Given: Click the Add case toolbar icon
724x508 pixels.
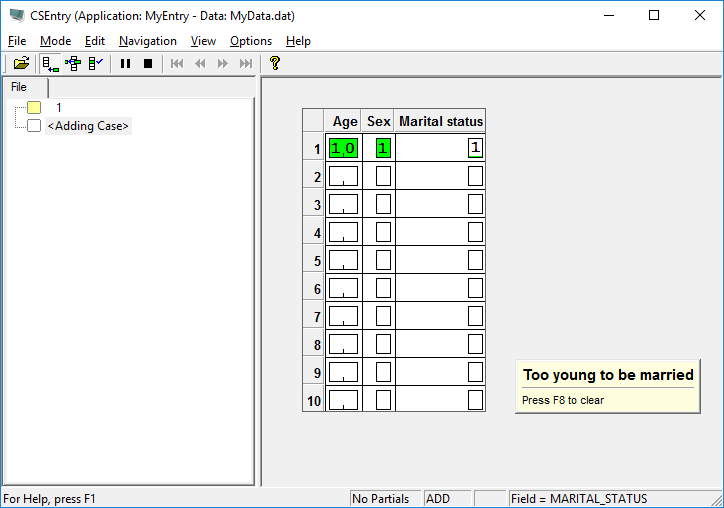Looking at the screenshot, I should (x=49, y=63).
